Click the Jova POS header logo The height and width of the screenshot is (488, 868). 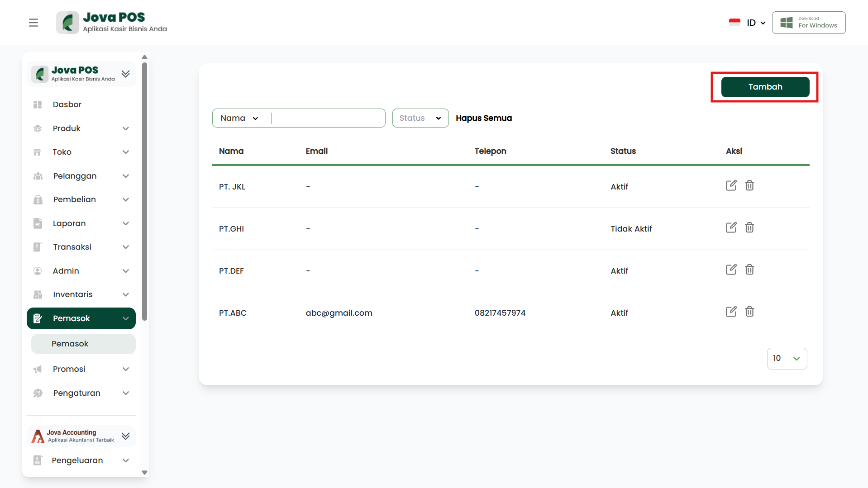(x=111, y=23)
